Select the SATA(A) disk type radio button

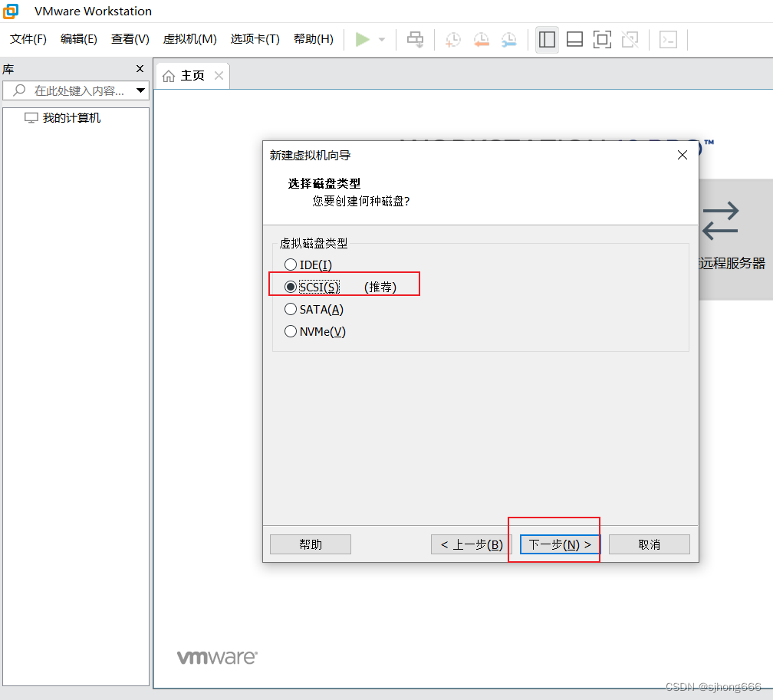pyautogui.click(x=291, y=309)
